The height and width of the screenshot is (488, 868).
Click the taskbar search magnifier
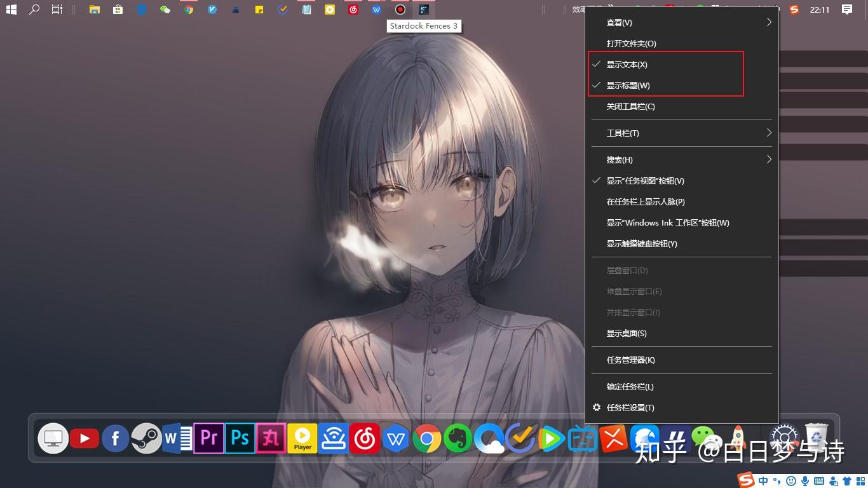[x=34, y=10]
